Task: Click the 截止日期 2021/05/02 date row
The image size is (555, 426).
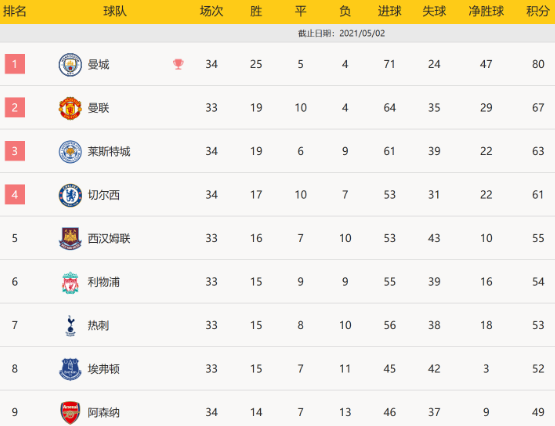Action: coord(278,33)
